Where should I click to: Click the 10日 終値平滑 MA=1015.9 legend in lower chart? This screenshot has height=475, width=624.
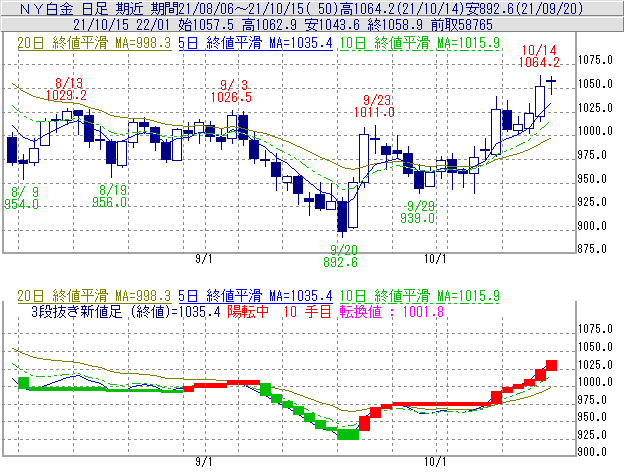(419, 296)
